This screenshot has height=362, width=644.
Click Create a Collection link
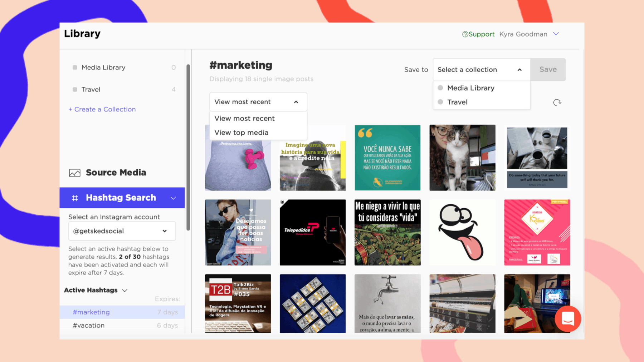pos(102,109)
